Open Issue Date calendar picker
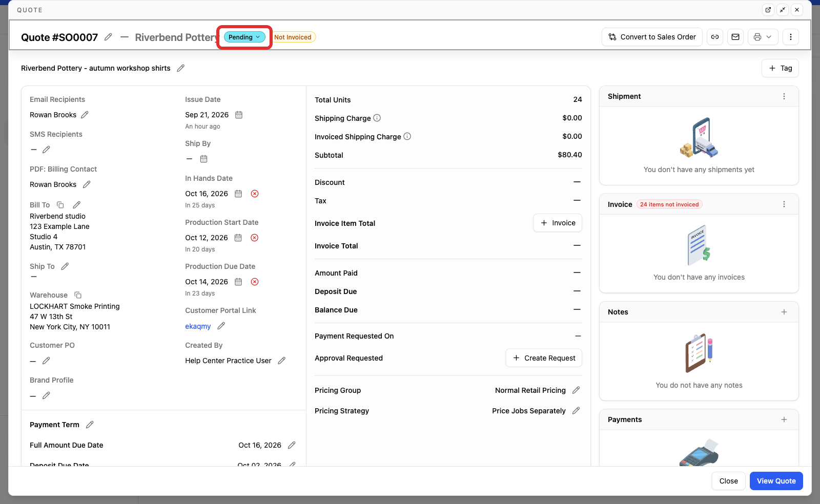The image size is (820, 504). (239, 115)
